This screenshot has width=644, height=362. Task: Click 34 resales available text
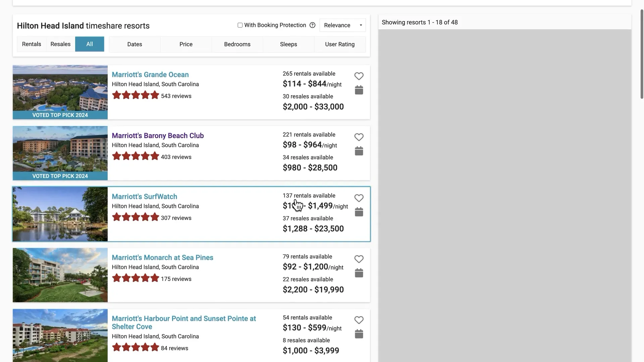308,158
